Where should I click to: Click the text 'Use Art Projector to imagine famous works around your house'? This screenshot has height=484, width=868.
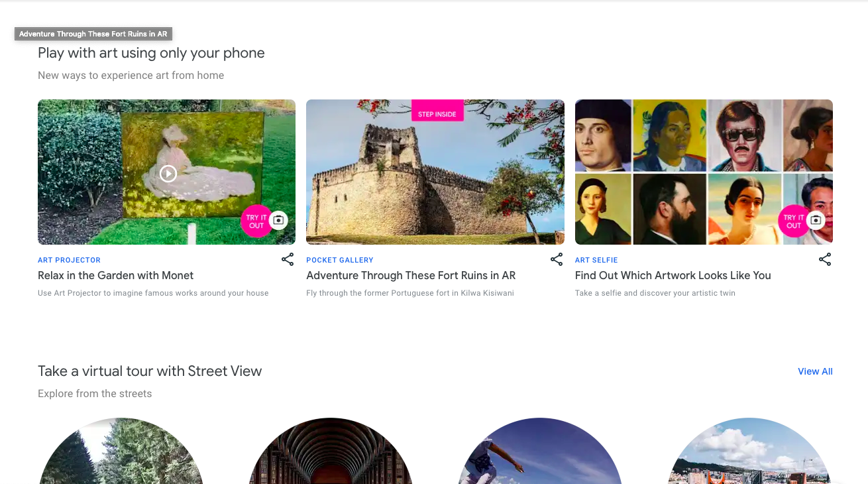point(153,293)
